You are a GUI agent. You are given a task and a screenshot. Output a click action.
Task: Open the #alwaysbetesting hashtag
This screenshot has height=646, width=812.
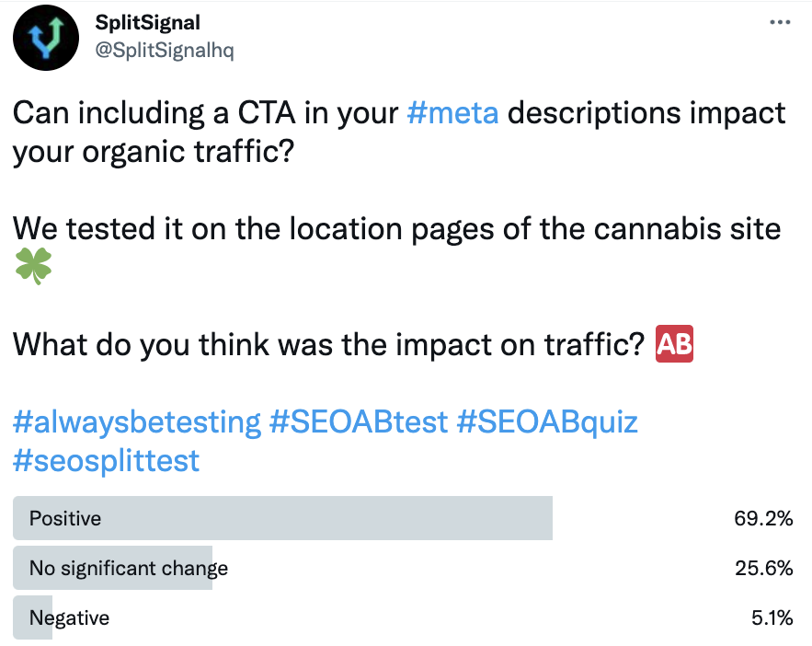[137, 421]
